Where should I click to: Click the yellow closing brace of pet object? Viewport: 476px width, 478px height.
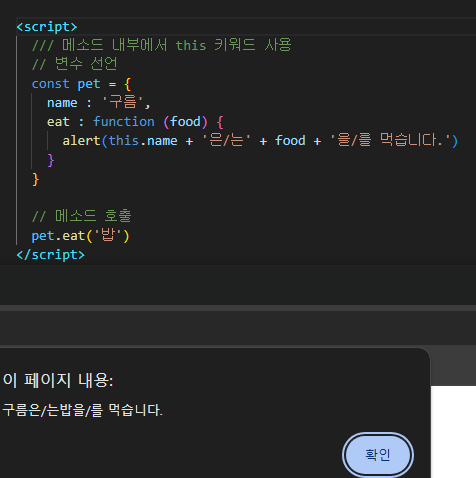tap(35, 179)
